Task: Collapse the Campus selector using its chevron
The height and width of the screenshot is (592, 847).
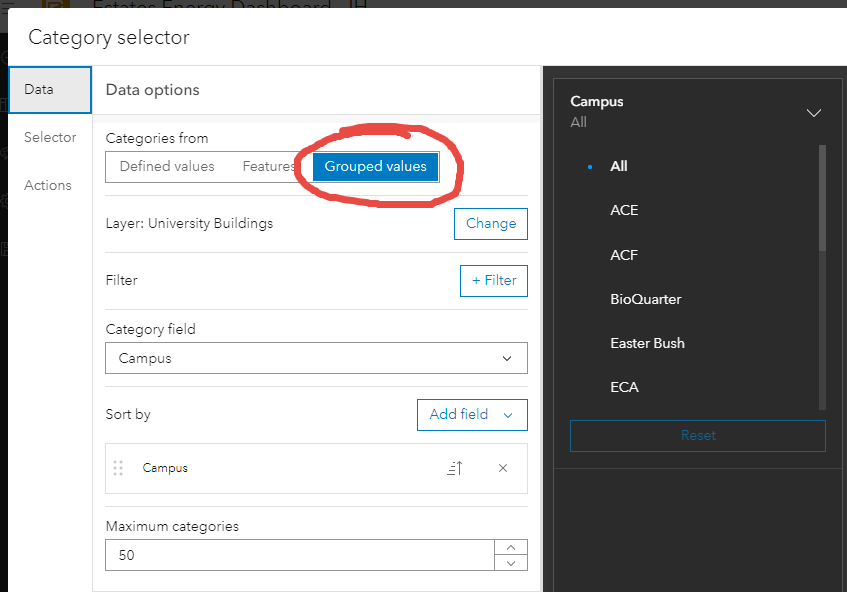Action: (813, 112)
